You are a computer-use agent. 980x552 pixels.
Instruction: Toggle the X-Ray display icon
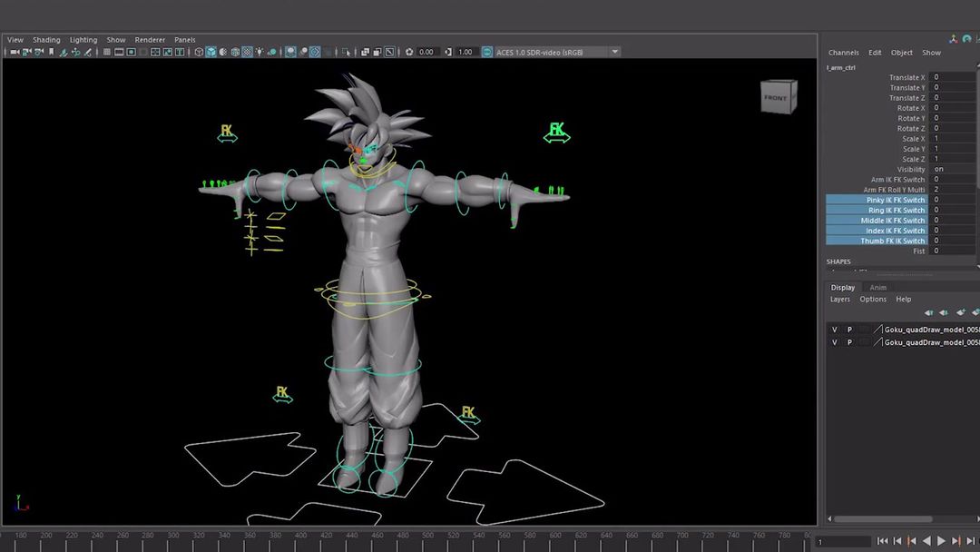coord(365,52)
